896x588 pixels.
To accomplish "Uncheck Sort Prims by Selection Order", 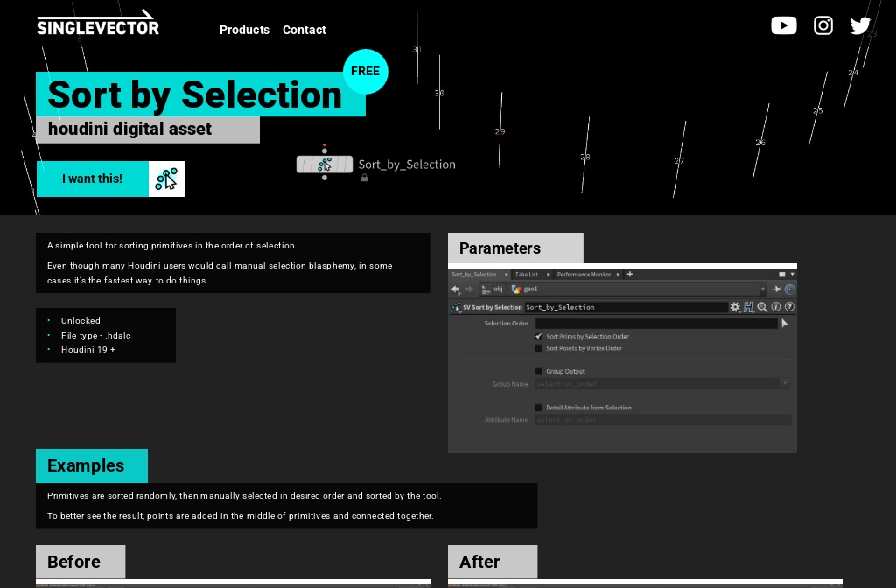I will 539,336.
